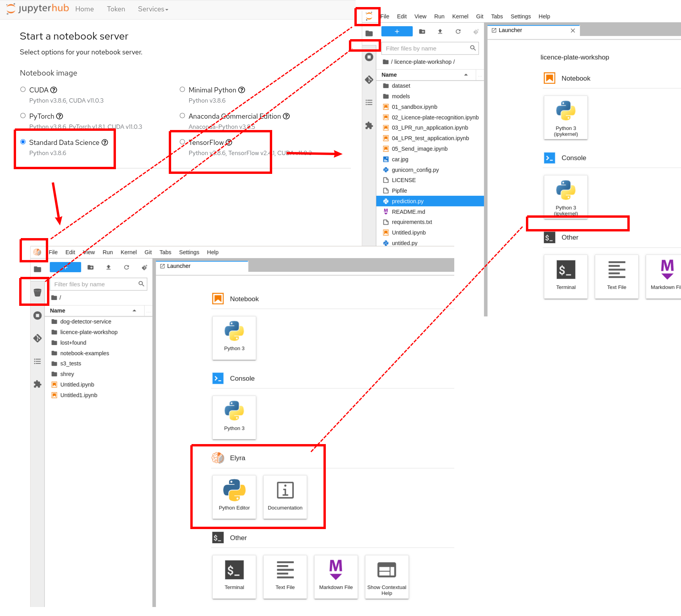Open the Token page in JupyterHub
681x616 pixels.
pyautogui.click(x=116, y=9)
